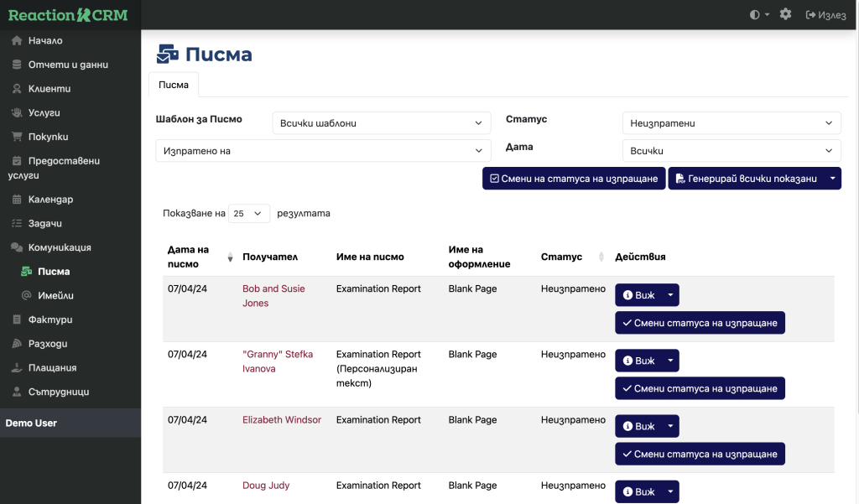
Task: Open Фактури in the sidebar menu
Action: click(x=50, y=320)
